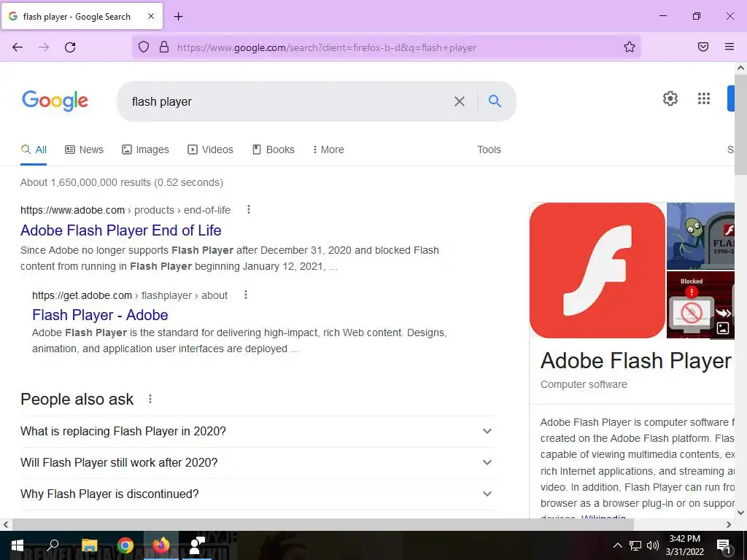Open the More search filters dropdown
Image resolution: width=747 pixels, height=560 pixels.
pos(328,149)
